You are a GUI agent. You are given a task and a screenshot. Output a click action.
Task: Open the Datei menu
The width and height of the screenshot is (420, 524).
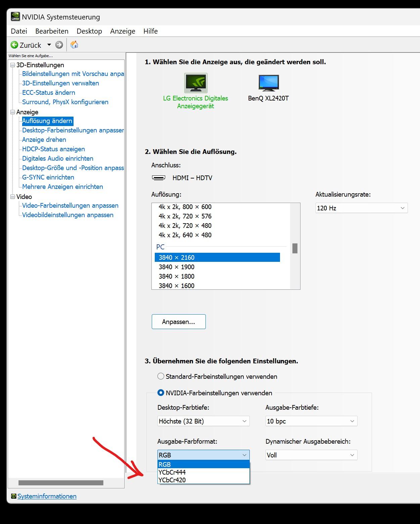19,31
